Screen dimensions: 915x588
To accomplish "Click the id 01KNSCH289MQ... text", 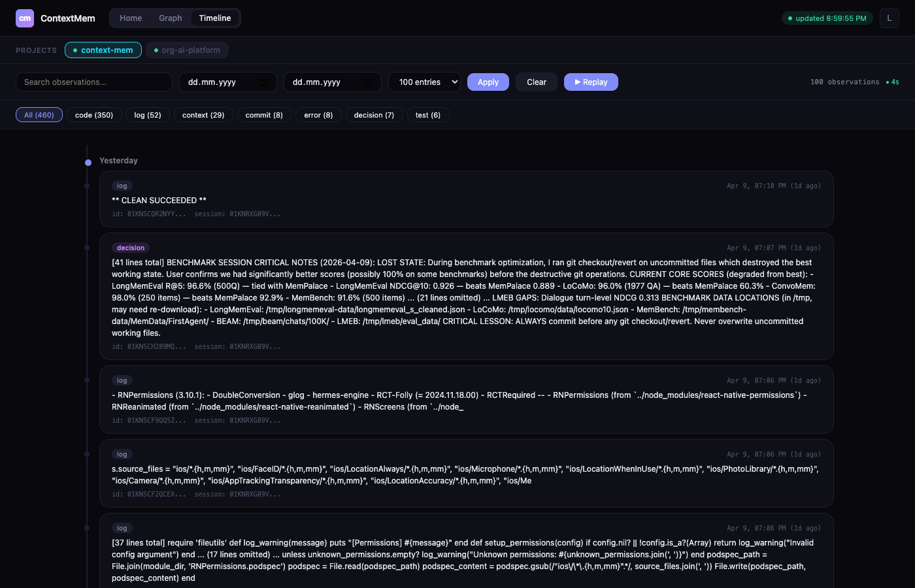I will coord(149,347).
